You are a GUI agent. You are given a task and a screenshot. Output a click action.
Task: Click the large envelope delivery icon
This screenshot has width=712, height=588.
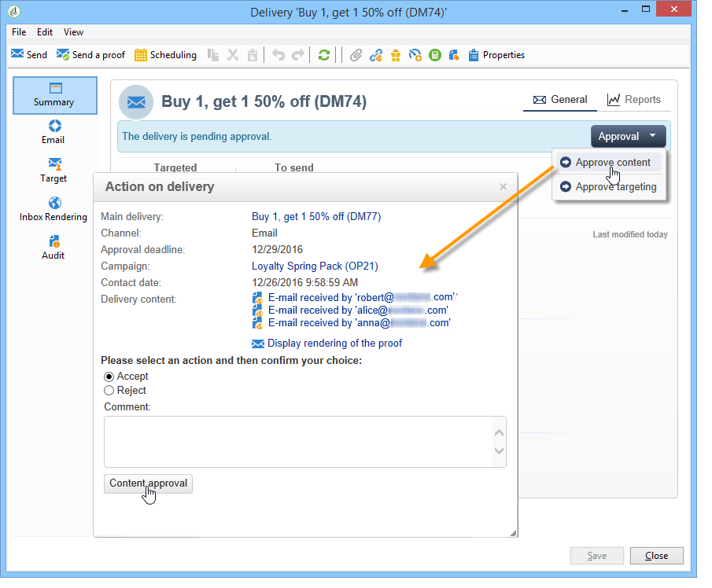click(136, 102)
